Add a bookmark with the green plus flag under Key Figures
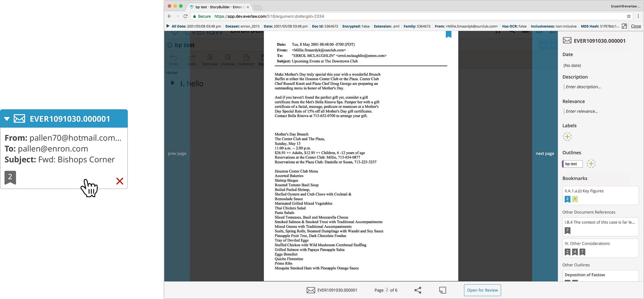 point(575,199)
